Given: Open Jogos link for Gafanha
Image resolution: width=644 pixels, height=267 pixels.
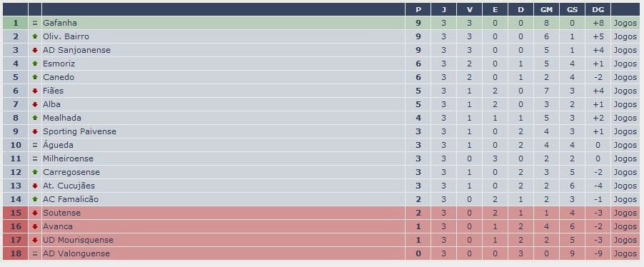Looking at the screenshot, I should click(x=625, y=24).
